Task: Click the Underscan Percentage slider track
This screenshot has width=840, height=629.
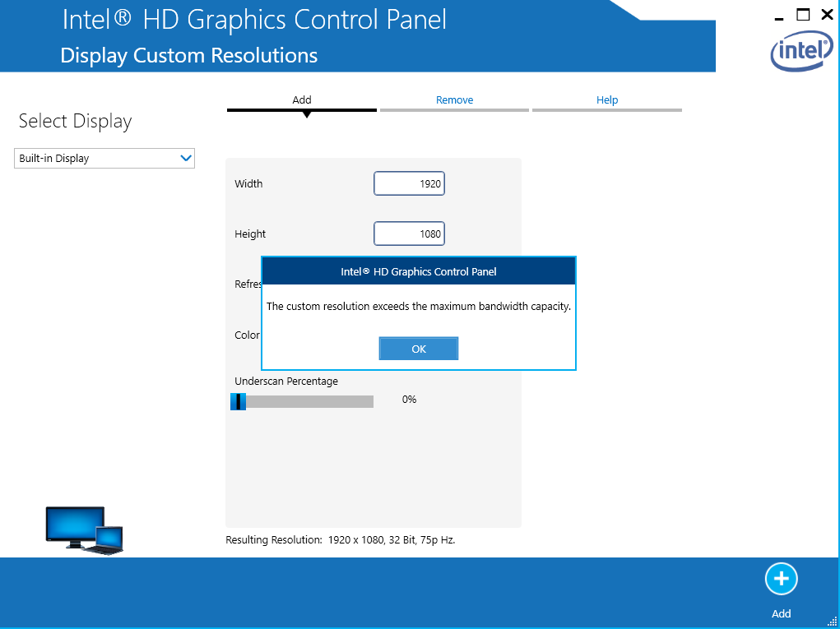Action: click(302, 401)
